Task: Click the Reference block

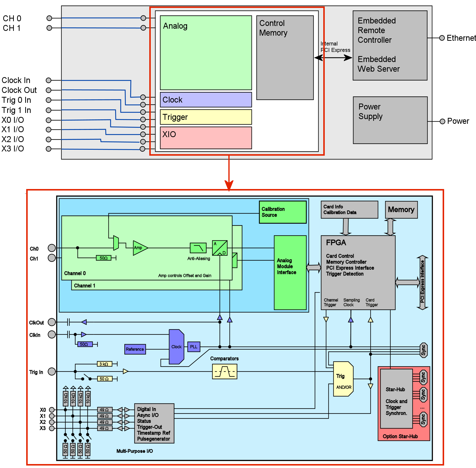Action: click(135, 349)
